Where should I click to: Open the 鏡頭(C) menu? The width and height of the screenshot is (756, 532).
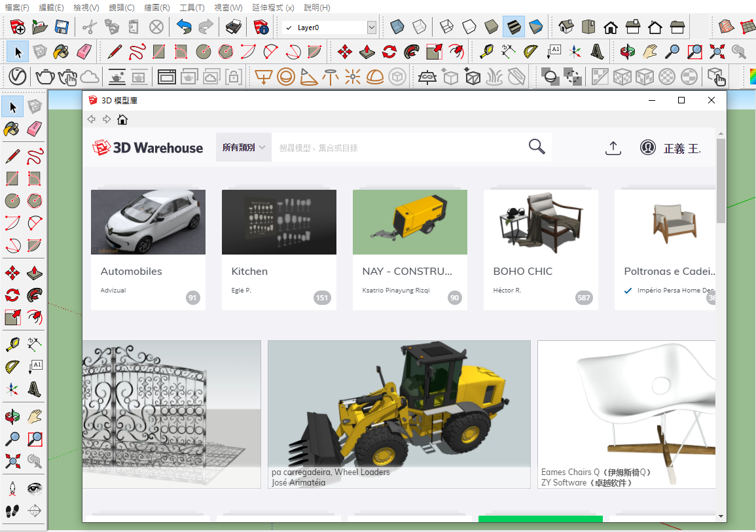[122, 8]
